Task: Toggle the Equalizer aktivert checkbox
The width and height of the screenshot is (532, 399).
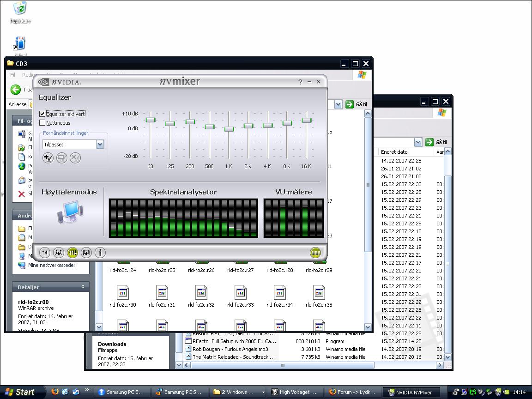Action: click(42, 114)
